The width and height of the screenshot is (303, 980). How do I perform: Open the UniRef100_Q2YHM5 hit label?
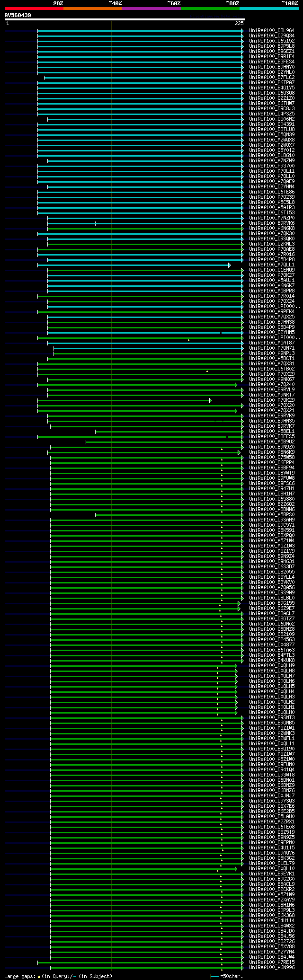click(x=272, y=333)
